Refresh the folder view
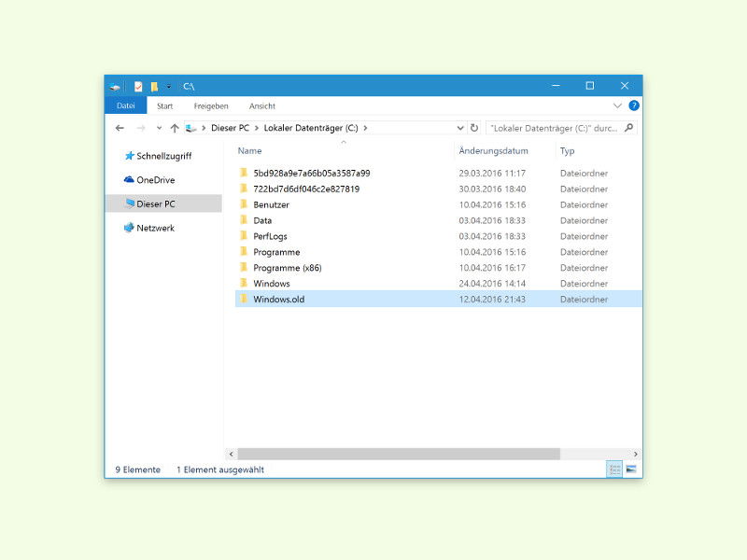This screenshot has width=747, height=560. pos(474,128)
